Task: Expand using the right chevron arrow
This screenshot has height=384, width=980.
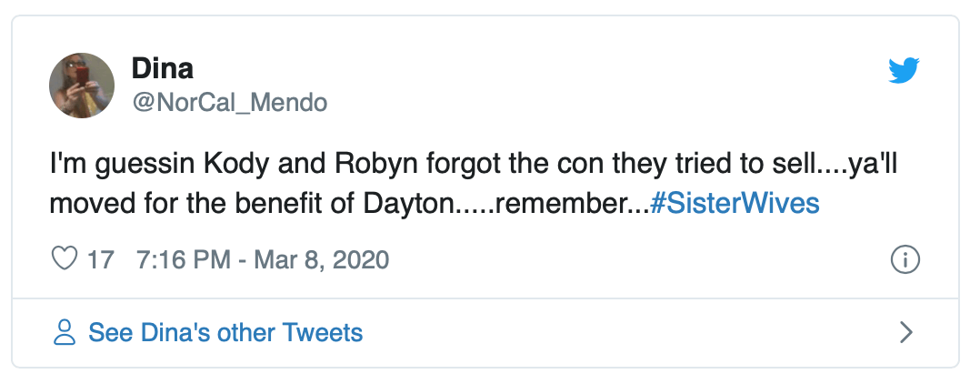Action: coord(905,333)
